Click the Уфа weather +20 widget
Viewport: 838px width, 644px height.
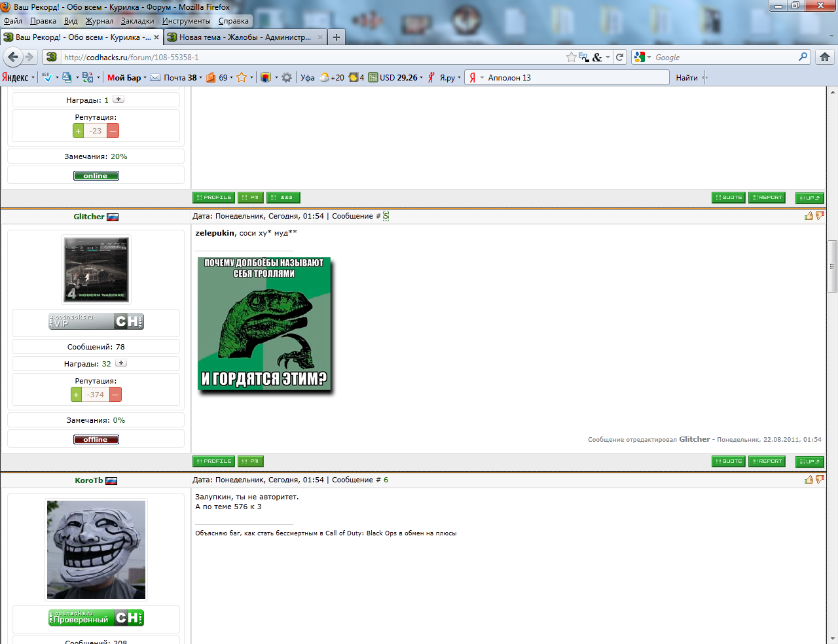click(x=322, y=77)
